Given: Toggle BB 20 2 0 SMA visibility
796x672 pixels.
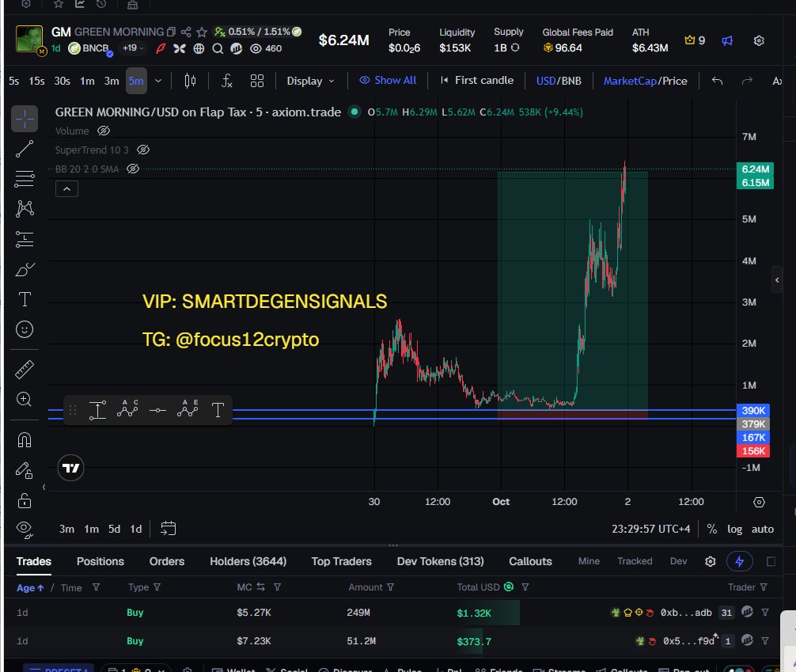Looking at the screenshot, I should click(133, 169).
